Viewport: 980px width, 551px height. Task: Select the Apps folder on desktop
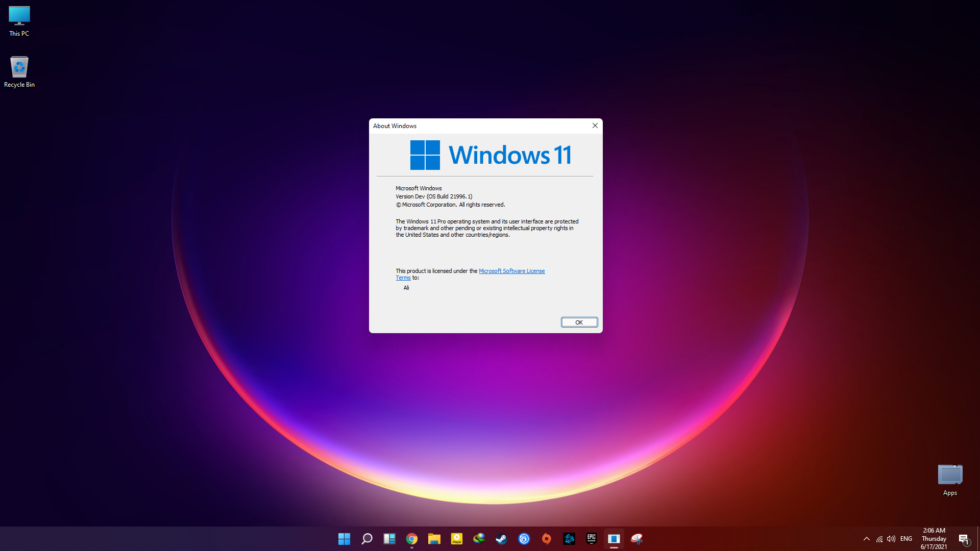click(950, 480)
